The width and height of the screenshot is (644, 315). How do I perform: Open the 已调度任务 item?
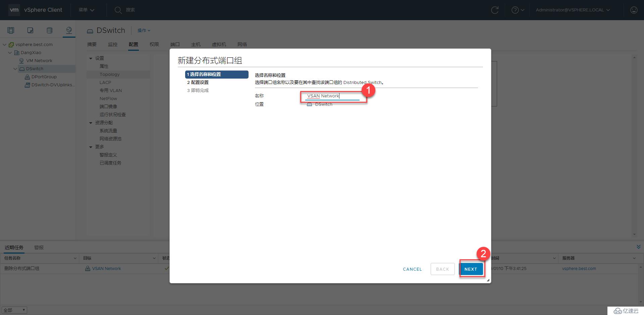[110, 163]
